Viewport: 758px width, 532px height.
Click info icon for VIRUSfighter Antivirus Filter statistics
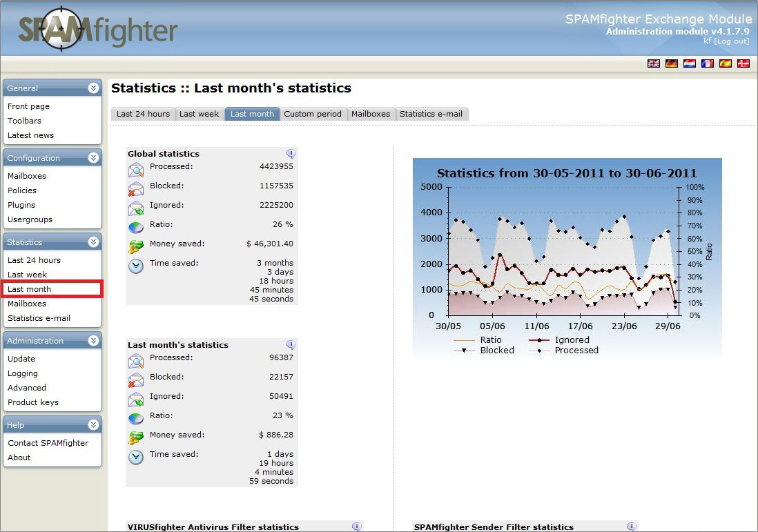click(356, 526)
